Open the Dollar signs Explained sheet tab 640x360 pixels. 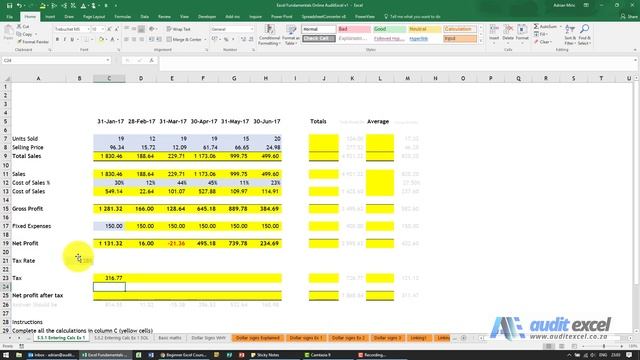(x=258, y=338)
